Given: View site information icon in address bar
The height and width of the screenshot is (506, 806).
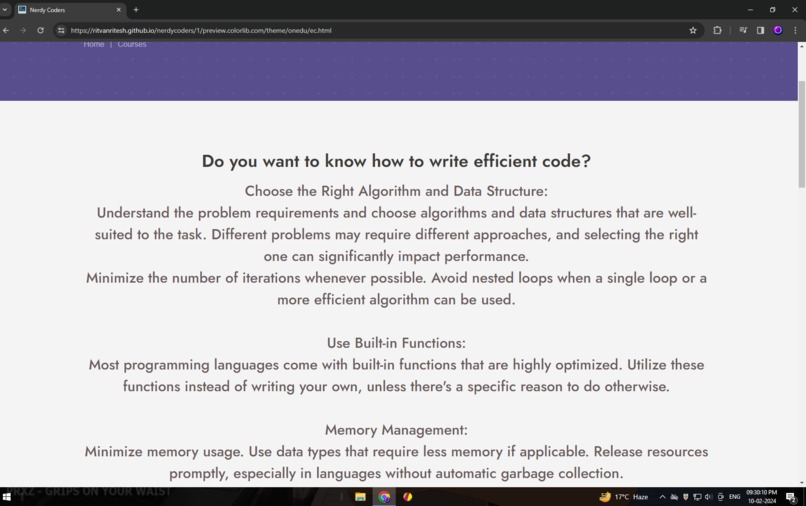Looking at the screenshot, I should click(x=61, y=30).
